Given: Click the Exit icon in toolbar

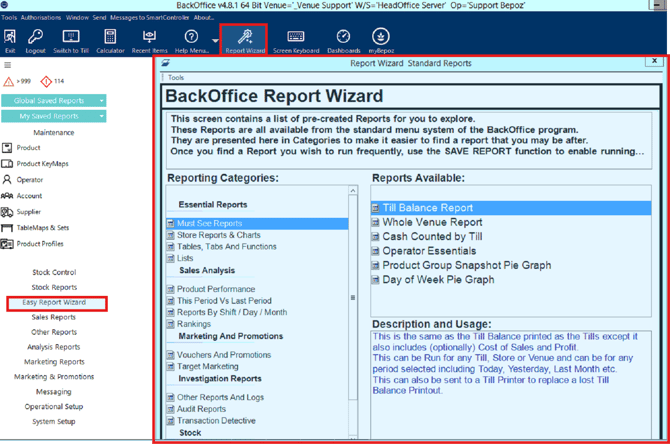Looking at the screenshot, I should coord(10,40).
